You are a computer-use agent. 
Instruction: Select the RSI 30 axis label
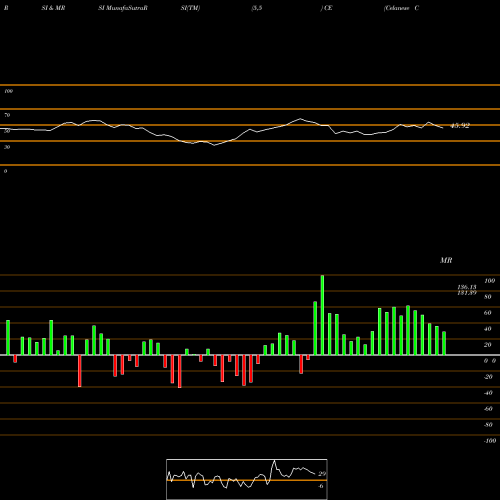[x=7, y=147]
